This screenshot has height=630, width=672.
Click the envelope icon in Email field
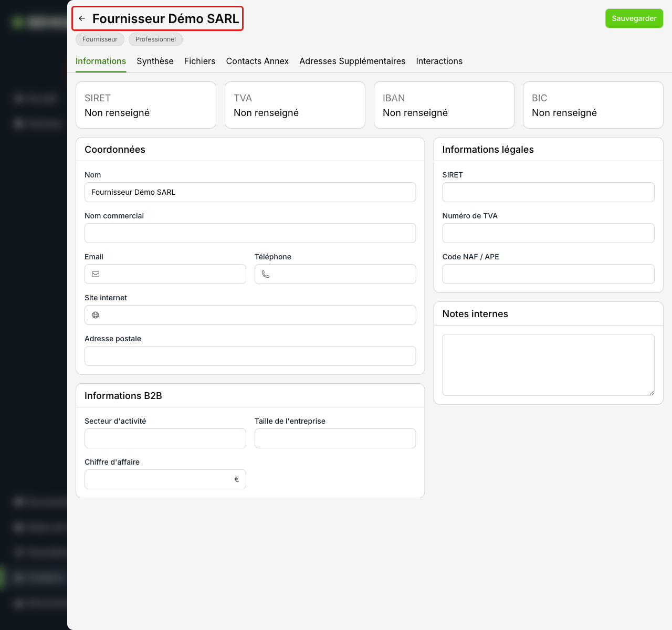[x=96, y=274]
